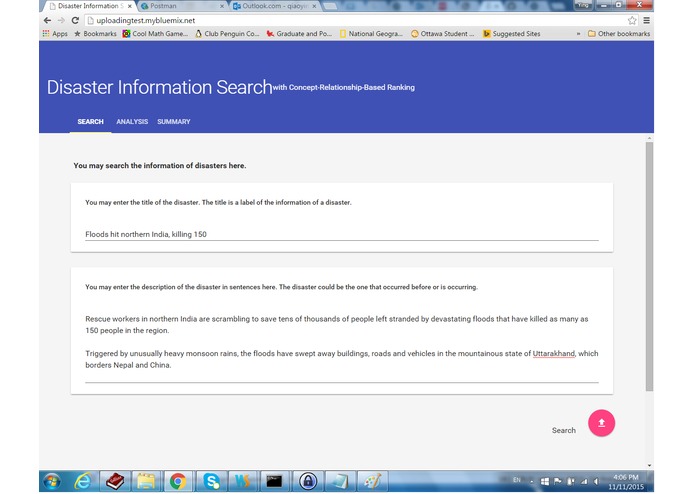Open Ottawa Student bookmark
The width and height of the screenshot is (695, 494).
click(x=442, y=34)
